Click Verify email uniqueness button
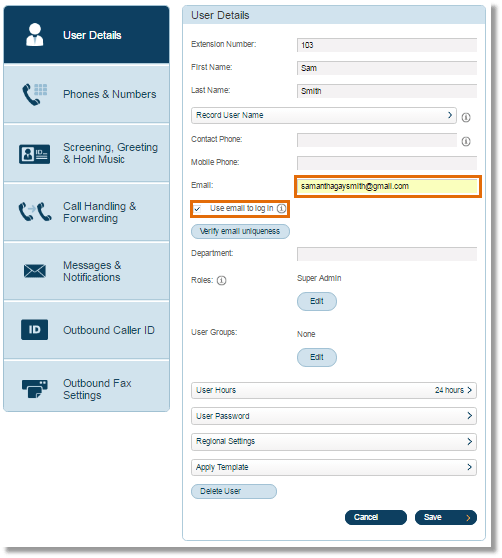The width and height of the screenshot is (502, 558). point(241,232)
